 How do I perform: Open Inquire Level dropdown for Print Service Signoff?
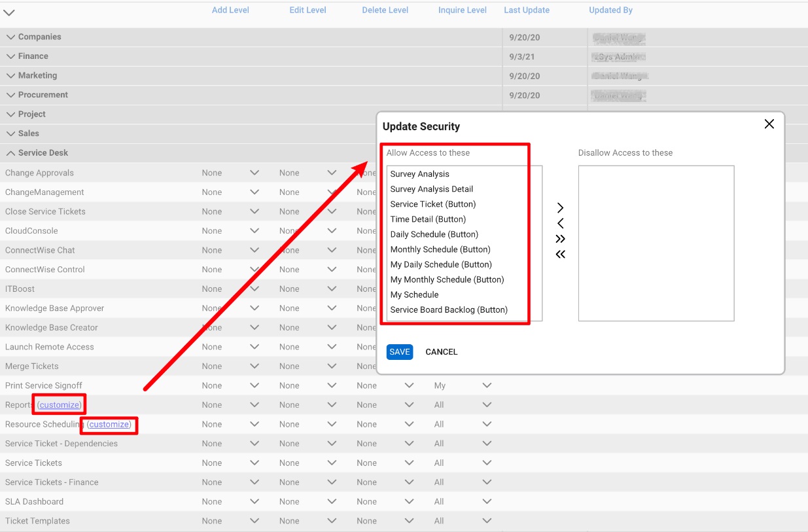[487, 385]
